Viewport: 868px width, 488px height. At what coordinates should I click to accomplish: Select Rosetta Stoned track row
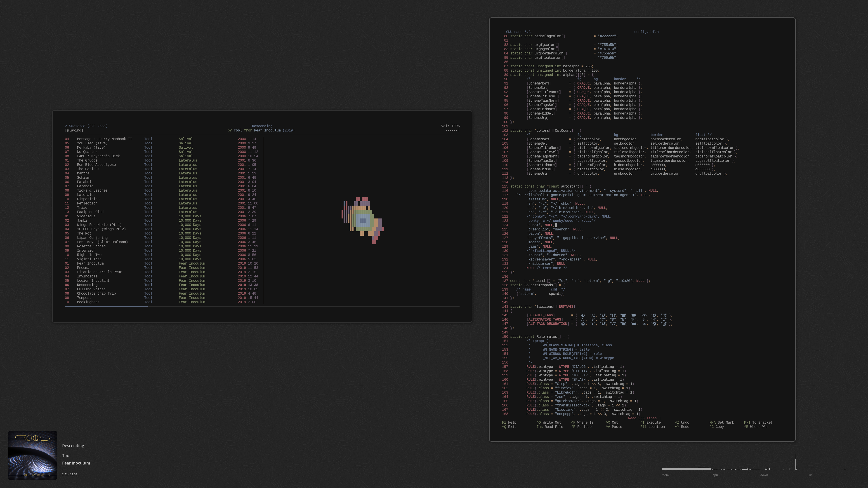(x=162, y=246)
